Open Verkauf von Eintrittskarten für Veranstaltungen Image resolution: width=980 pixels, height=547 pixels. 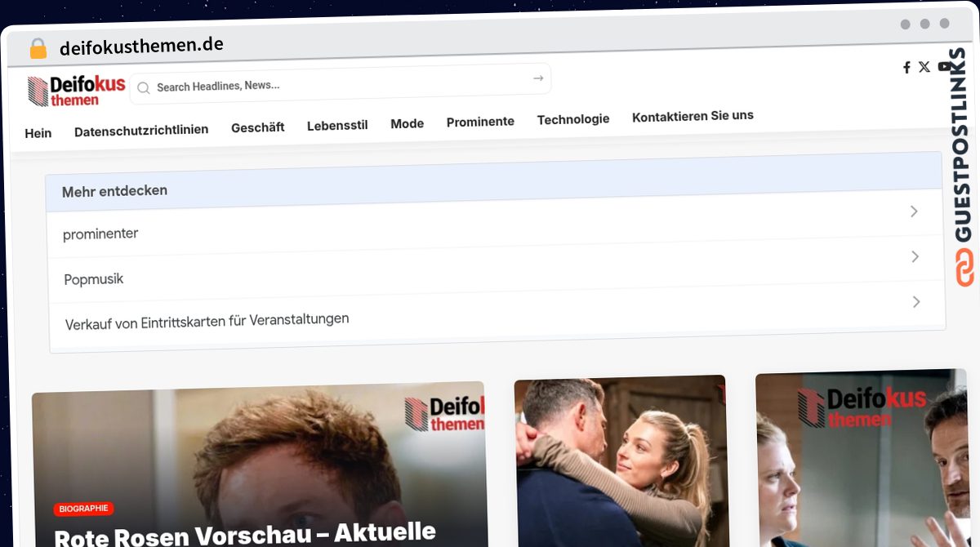pyautogui.click(x=207, y=322)
